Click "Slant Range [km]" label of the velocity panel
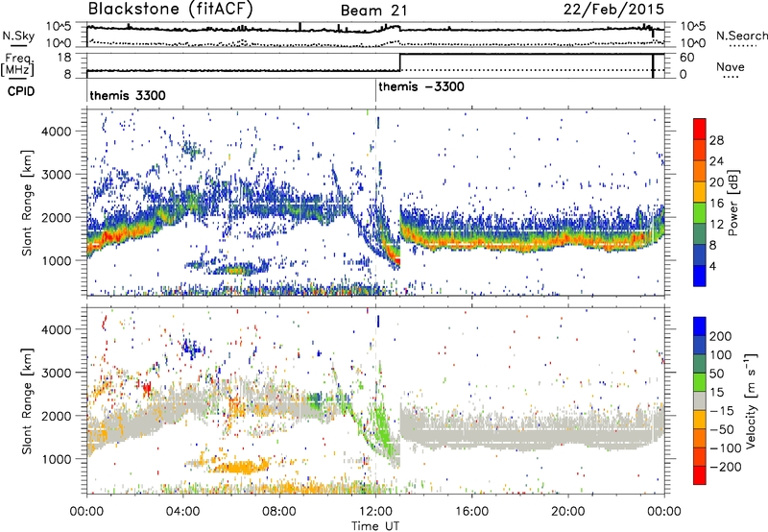The image size is (768, 532). coord(27,401)
